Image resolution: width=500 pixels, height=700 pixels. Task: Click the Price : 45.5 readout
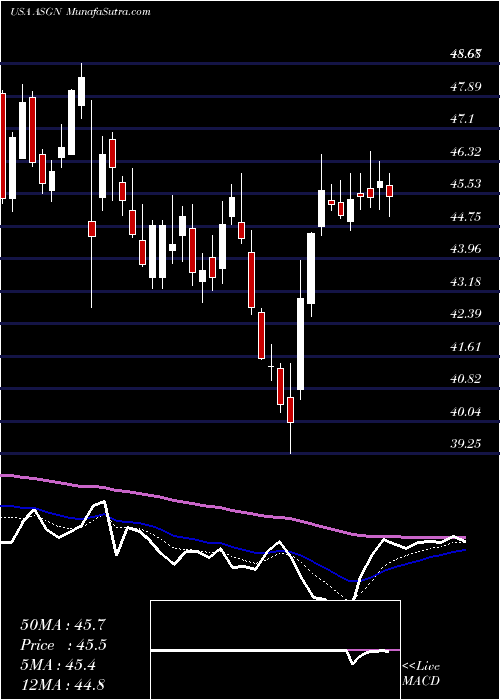pyautogui.click(x=63, y=645)
